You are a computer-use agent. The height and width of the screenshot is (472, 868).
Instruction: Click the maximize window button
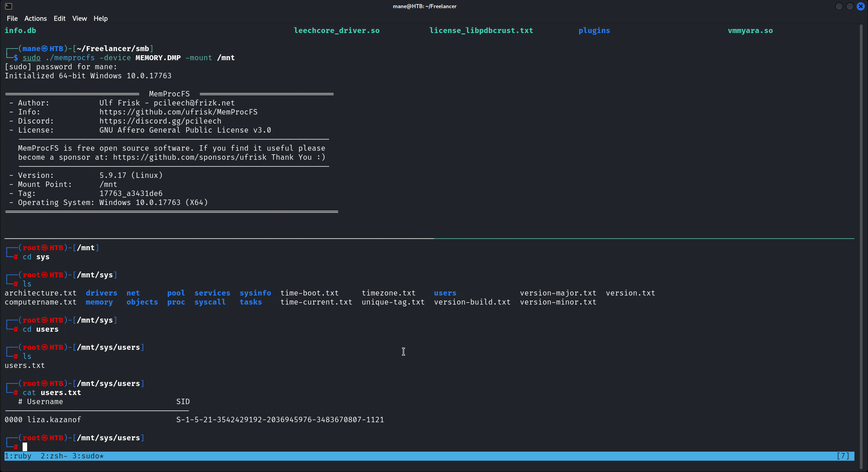pyautogui.click(x=850, y=6)
